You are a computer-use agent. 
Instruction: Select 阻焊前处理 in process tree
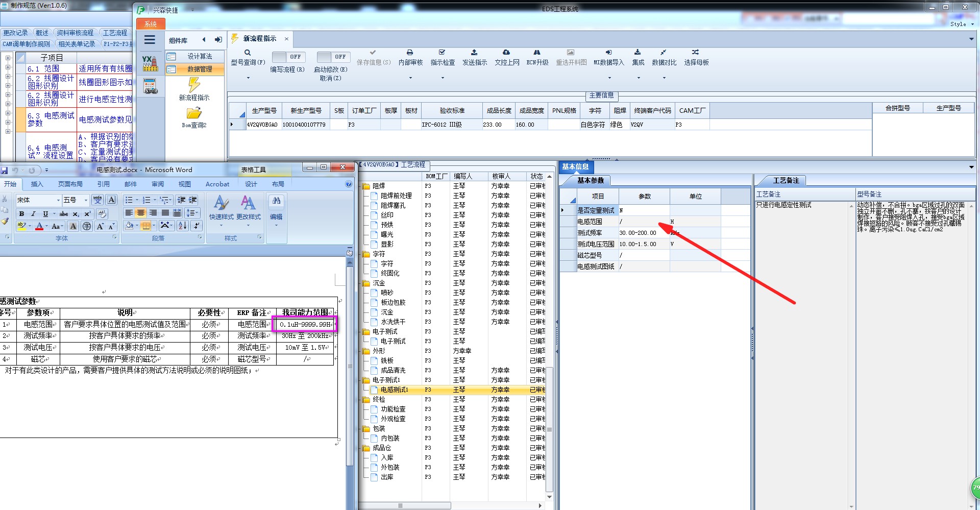coord(396,196)
